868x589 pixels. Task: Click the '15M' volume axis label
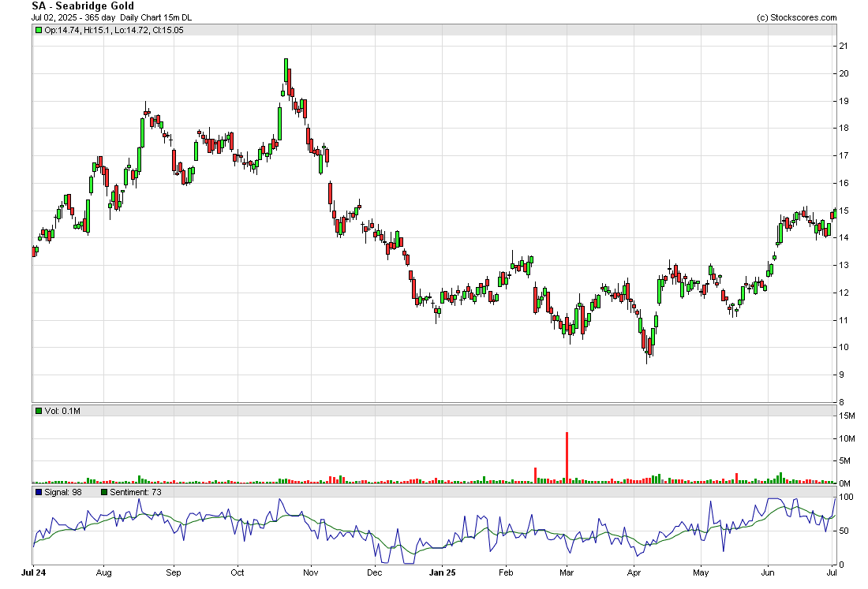tap(847, 416)
